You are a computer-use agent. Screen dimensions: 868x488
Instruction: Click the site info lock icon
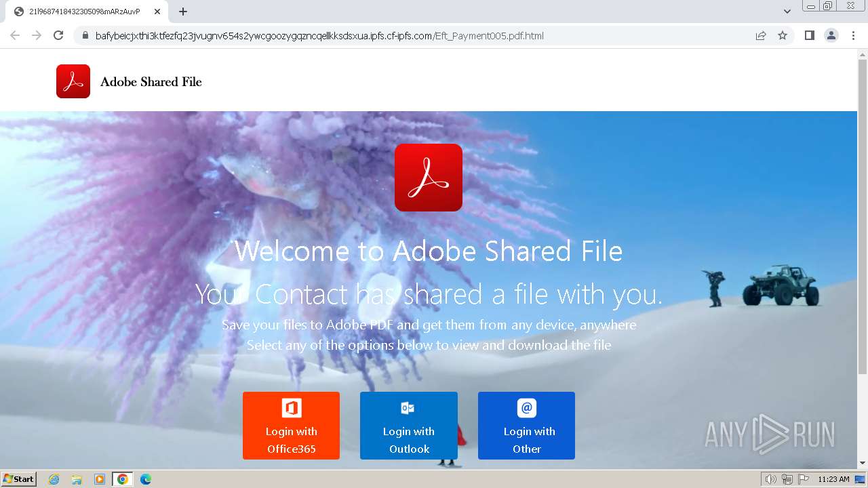coord(85,35)
